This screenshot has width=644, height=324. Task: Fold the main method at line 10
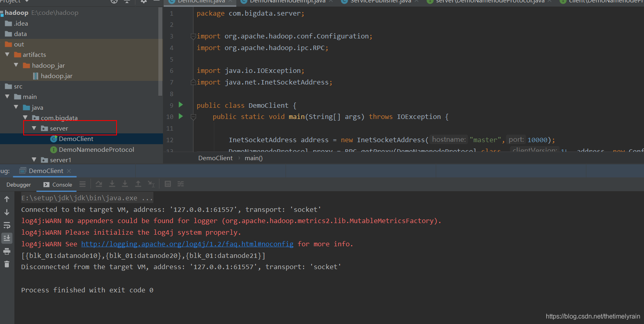pyautogui.click(x=193, y=117)
